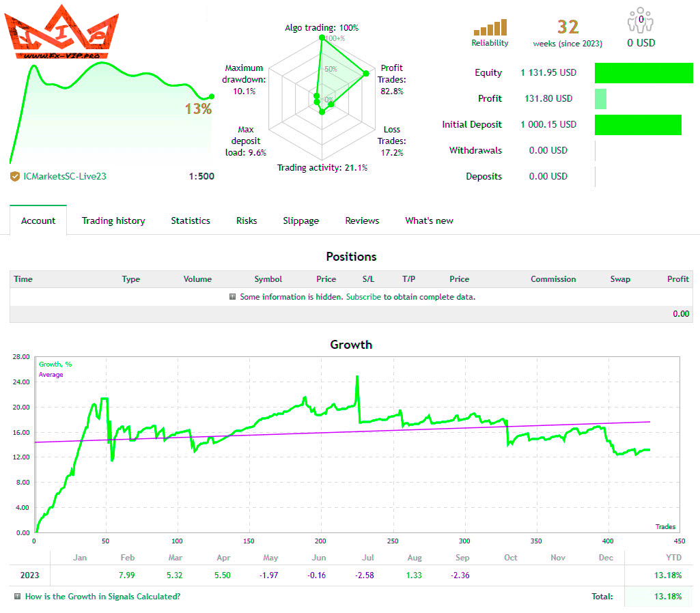Screen dimensions: 700x613
Task: Select the Slippage tab
Action: (300, 220)
